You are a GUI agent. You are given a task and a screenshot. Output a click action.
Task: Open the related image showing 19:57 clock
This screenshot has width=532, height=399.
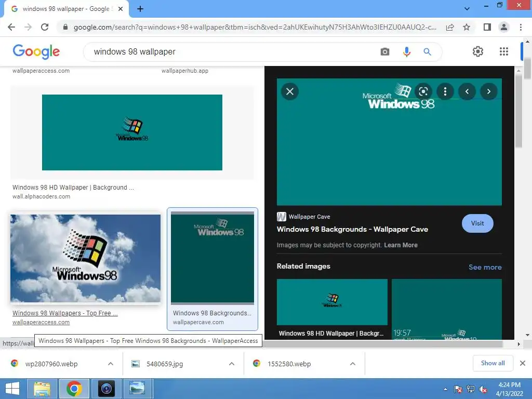[x=446, y=309]
